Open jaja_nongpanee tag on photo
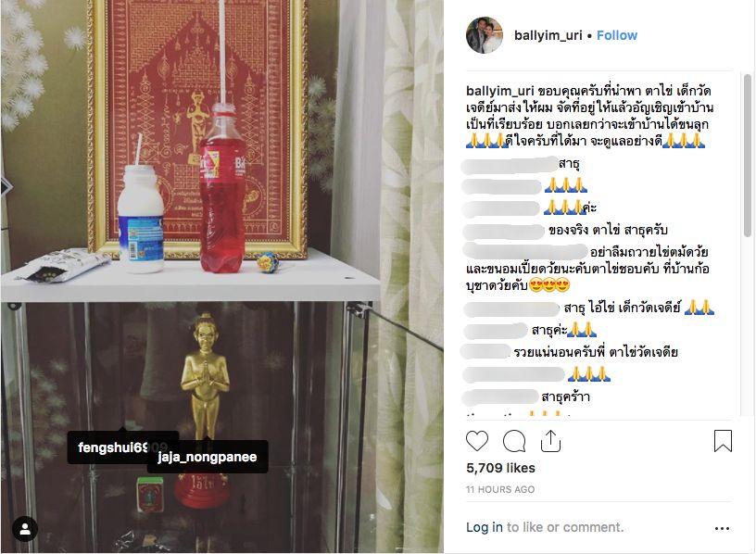 (208, 457)
